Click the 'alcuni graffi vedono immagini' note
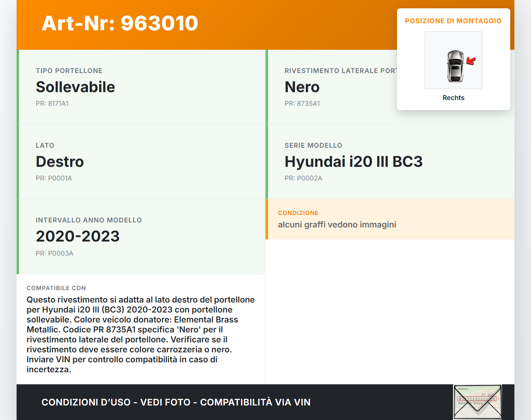531x420 pixels. (337, 225)
